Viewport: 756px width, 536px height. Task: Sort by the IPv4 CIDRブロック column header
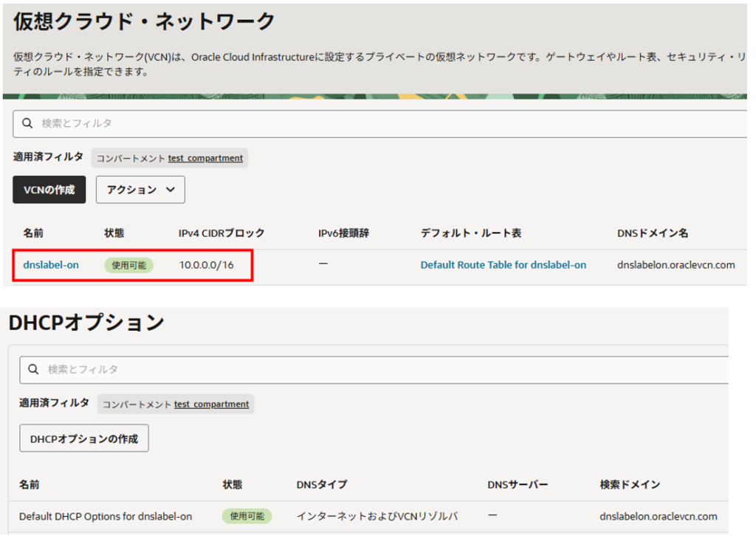221,233
